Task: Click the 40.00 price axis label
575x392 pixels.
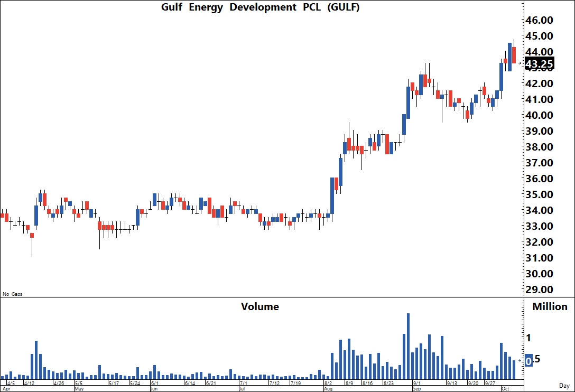Action: 539,115
